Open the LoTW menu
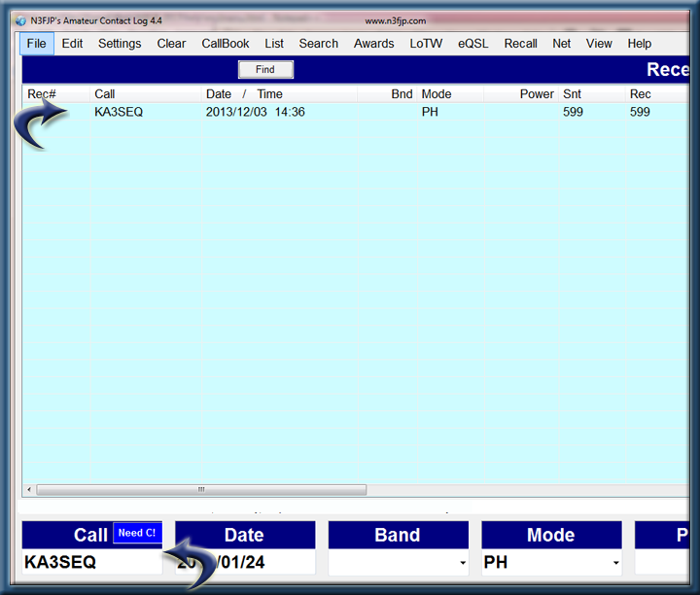The width and height of the screenshot is (700, 595). [426, 44]
